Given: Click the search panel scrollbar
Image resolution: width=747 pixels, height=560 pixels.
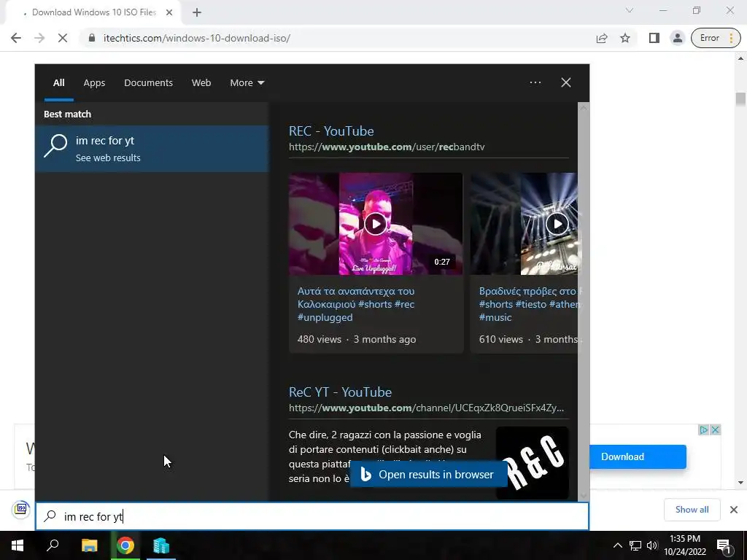Looking at the screenshot, I should tap(584, 303).
